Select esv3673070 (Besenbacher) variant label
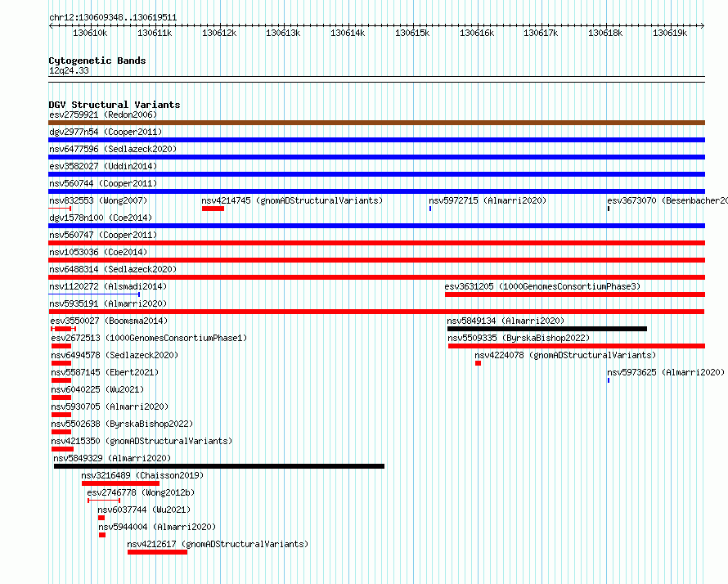728x584 pixels. (x=667, y=200)
